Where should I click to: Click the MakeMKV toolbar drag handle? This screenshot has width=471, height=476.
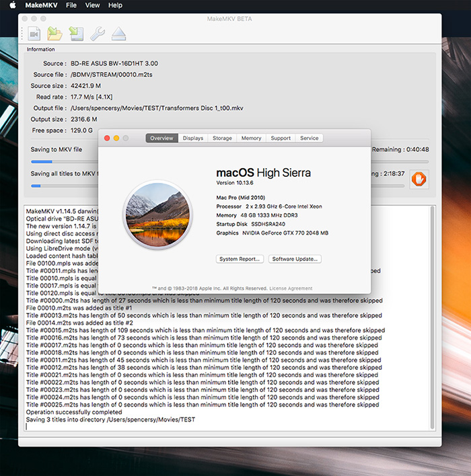pyautogui.click(x=22, y=34)
